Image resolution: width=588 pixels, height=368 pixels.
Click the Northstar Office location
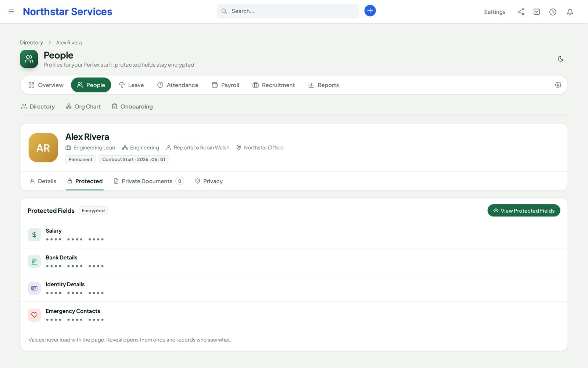click(x=260, y=148)
